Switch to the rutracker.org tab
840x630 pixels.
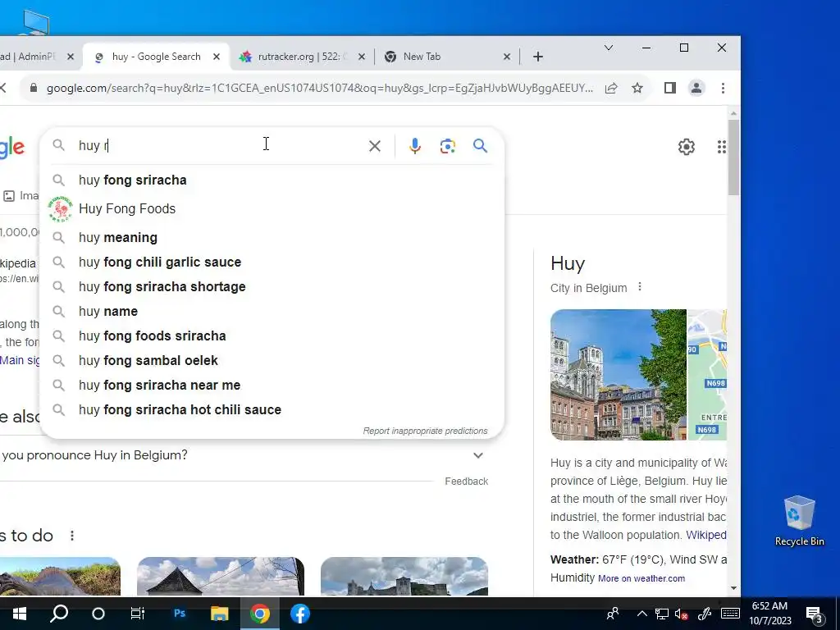[302, 57]
